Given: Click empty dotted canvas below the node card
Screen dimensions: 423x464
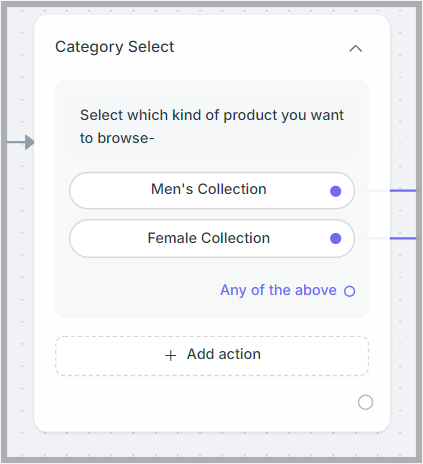Looking at the screenshot, I should (x=212, y=445).
